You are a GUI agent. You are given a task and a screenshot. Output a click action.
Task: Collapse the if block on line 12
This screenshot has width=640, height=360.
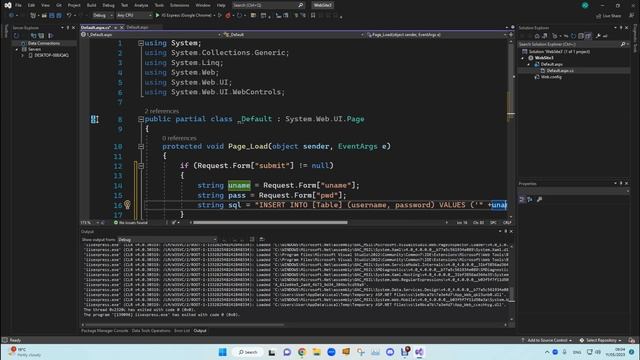coord(141,166)
